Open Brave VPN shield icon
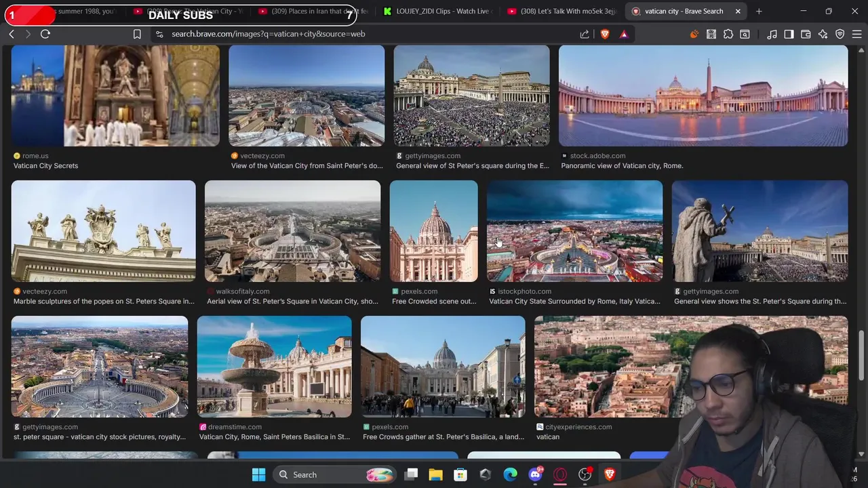Screen dimensions: 868x488 pos(840,34)
